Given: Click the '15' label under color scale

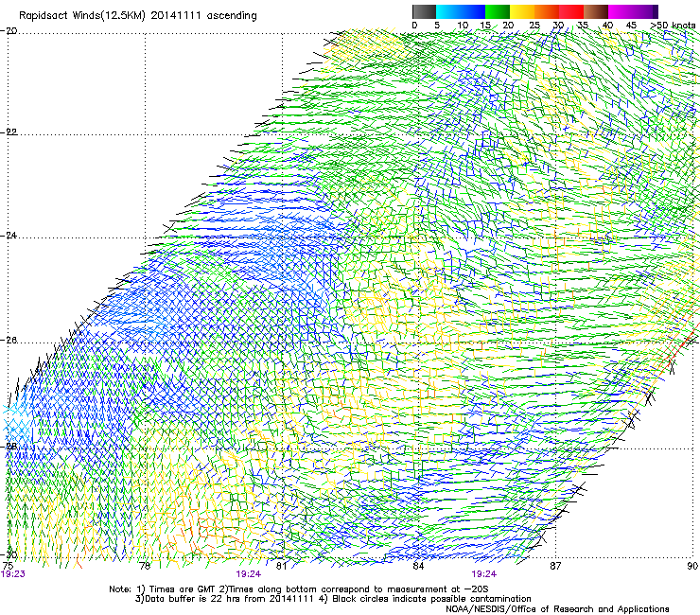Looking at the screenshot, I should tap(485, 26).
